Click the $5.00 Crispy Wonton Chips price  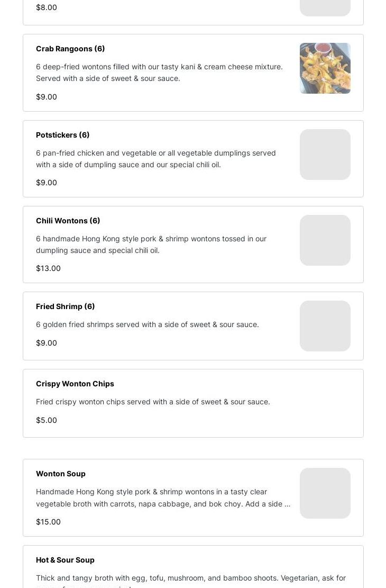47,420
